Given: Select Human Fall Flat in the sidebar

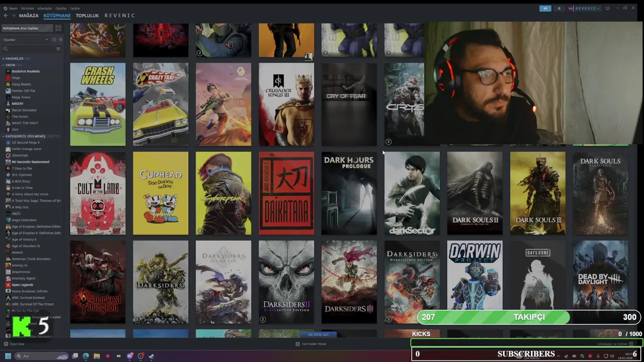Looking at the screenshot, I should click(23, 90).
